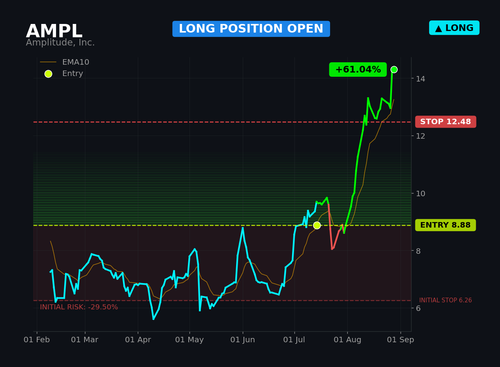Click the Amplitude, Inc. company name
Screen dimensions: 500x367
click(x=60, y=43)
